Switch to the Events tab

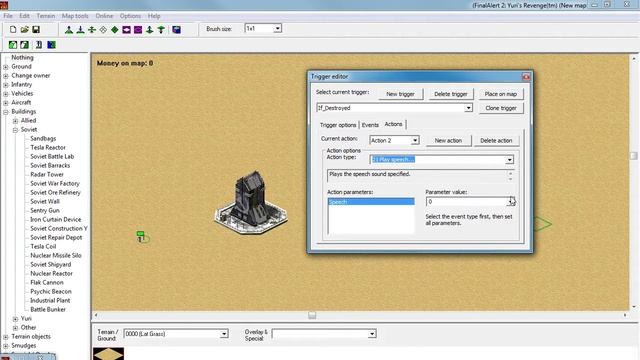click(x=370, y=125)
